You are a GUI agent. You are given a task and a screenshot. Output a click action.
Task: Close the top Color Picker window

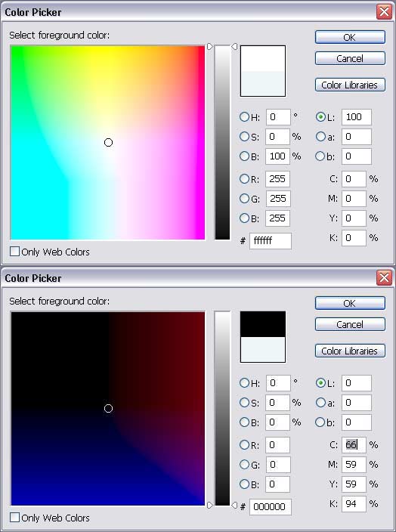[384, 12]
